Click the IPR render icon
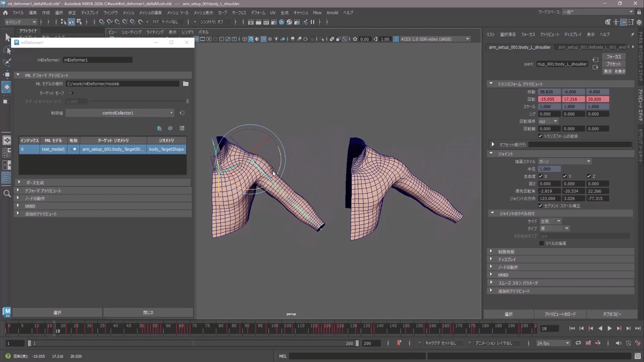The height and width of the screenshot is (362, 644). click(266, 22)
